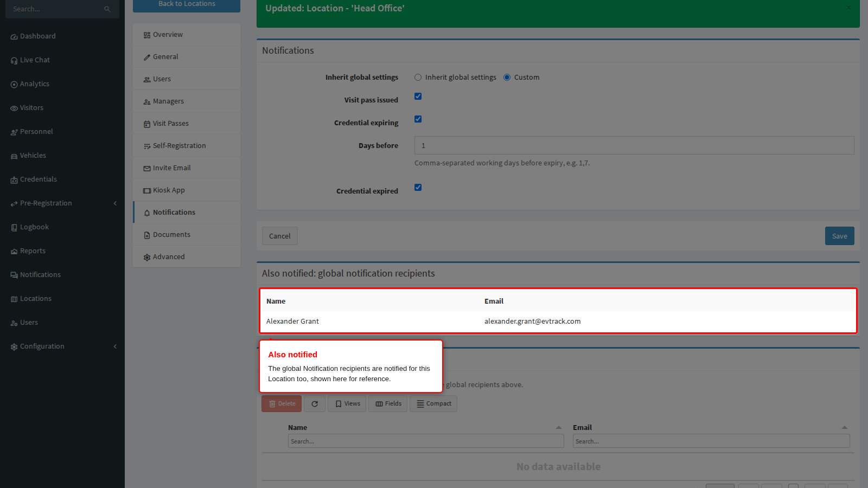Click the Name column search box

(426, 441)
